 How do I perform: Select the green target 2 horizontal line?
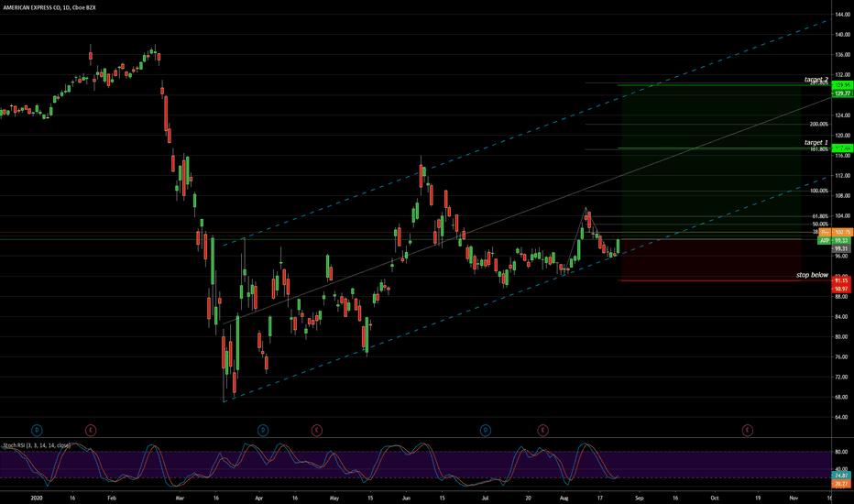point(725,85)
